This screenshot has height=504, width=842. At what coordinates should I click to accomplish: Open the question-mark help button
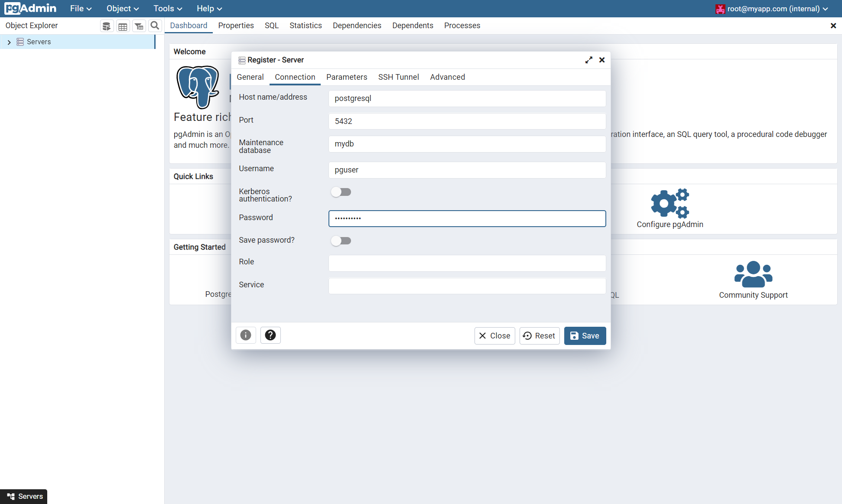270,335
